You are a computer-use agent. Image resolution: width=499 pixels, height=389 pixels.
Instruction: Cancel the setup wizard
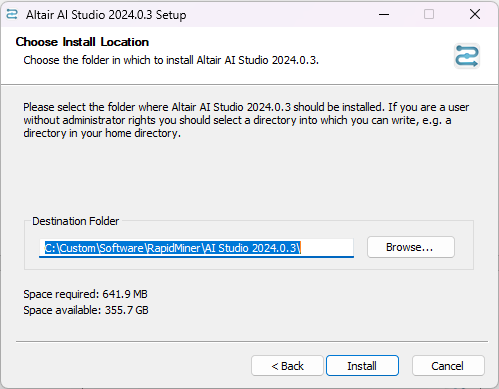(448, 366)
